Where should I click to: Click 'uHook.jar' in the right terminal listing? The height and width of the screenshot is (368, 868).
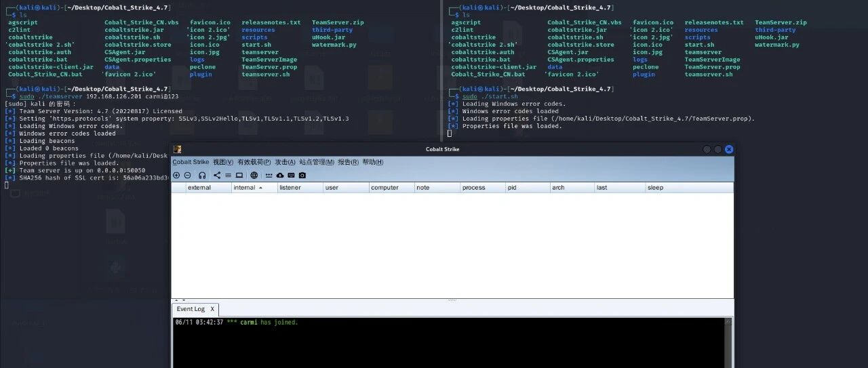772,37
